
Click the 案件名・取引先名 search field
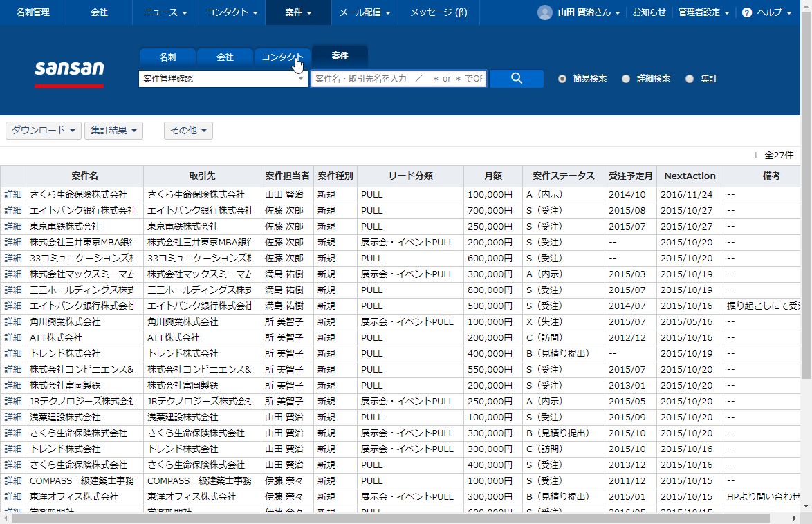coord(398,79)
